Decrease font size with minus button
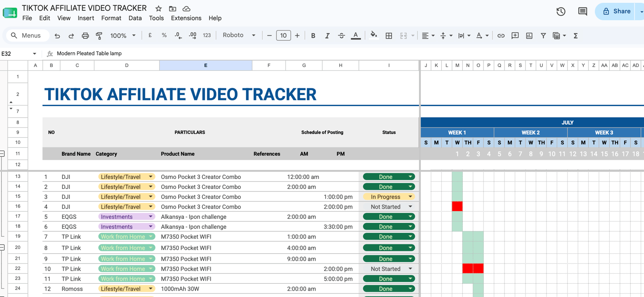Viewport: 644px width, 297px height. [269, 36]
